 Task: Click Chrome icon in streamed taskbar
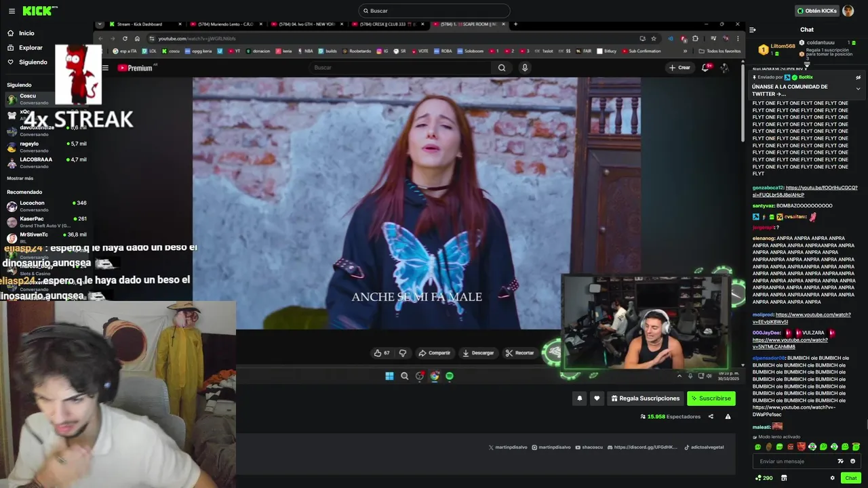pyautogui.click(x=435, y=376)
